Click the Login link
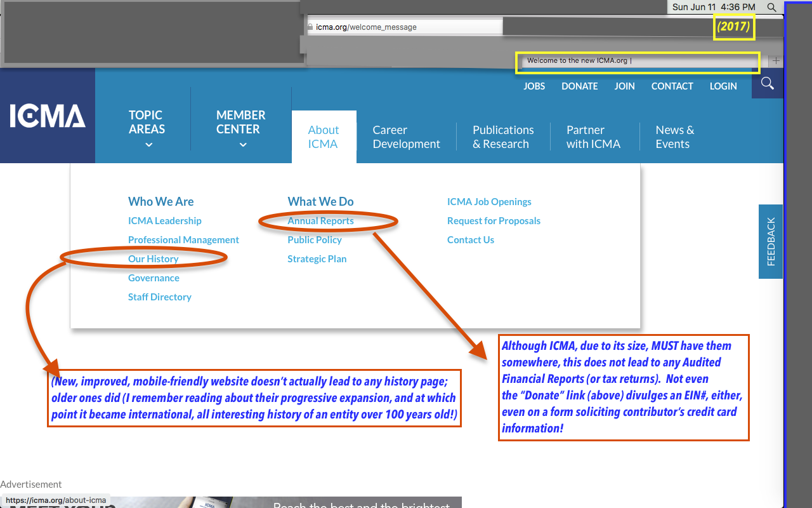This screenshot has width=812, height=508. pyautogui.click(x=723, y=86)
